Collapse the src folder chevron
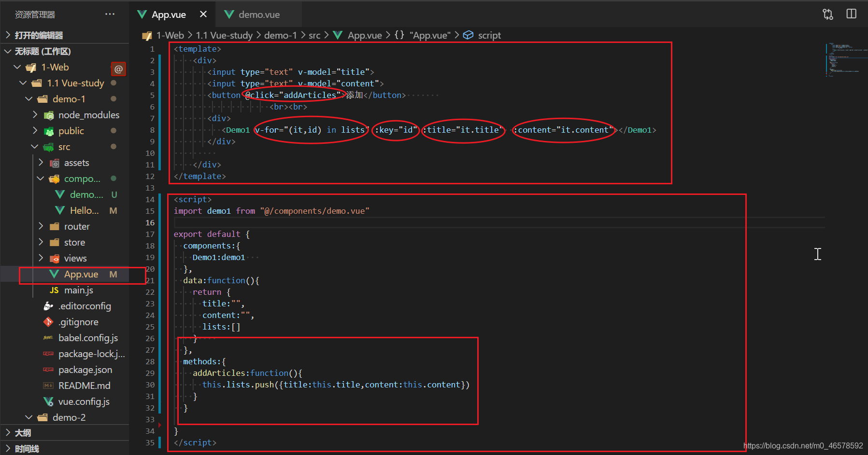868x455 pixels. coord(35,147)
